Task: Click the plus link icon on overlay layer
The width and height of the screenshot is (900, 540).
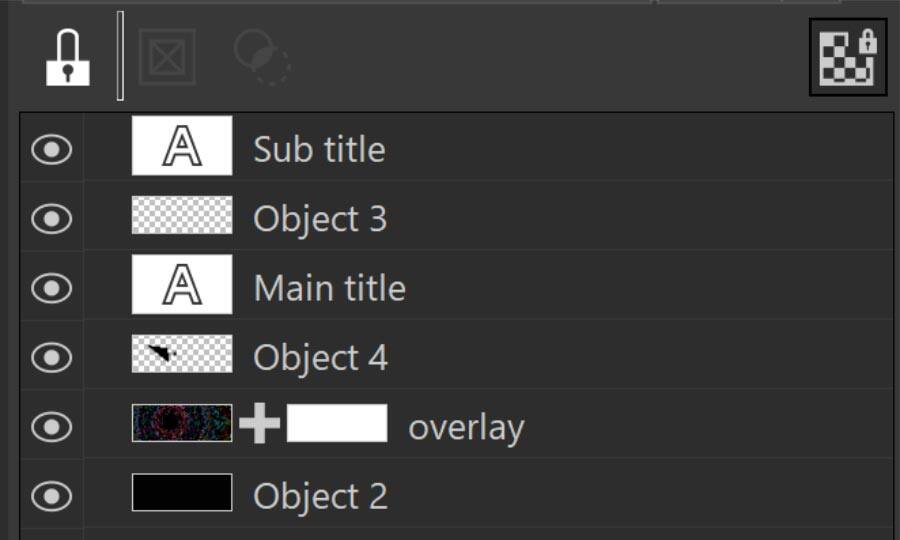Action: coord(260,425)
